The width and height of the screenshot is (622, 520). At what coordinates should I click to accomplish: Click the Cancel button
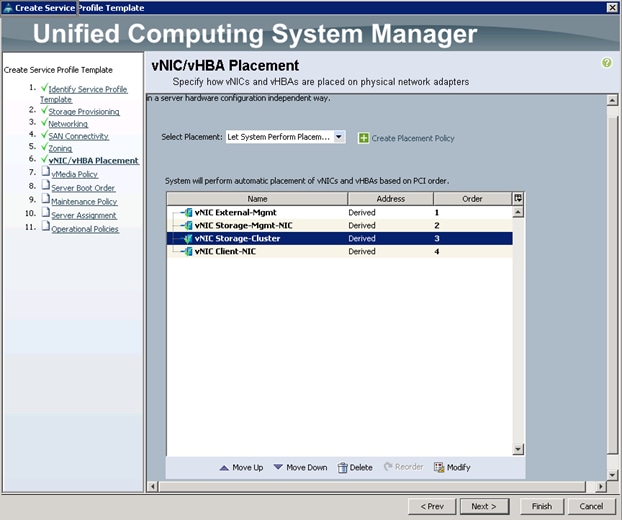[591, 507]
